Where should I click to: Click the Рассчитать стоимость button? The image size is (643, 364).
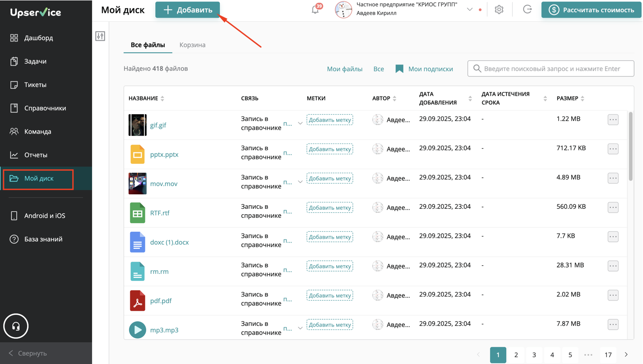(591, 10)
